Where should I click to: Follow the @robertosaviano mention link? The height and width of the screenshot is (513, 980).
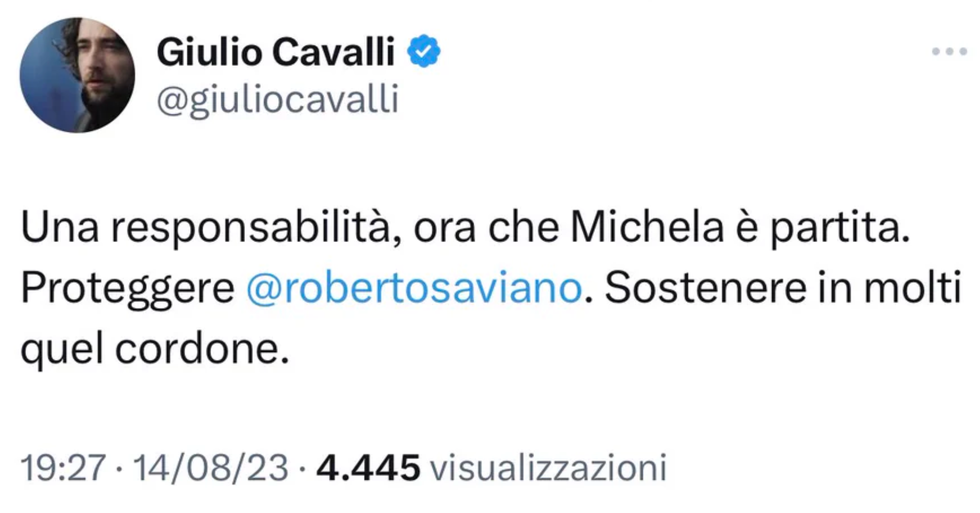tap(414, 289)
